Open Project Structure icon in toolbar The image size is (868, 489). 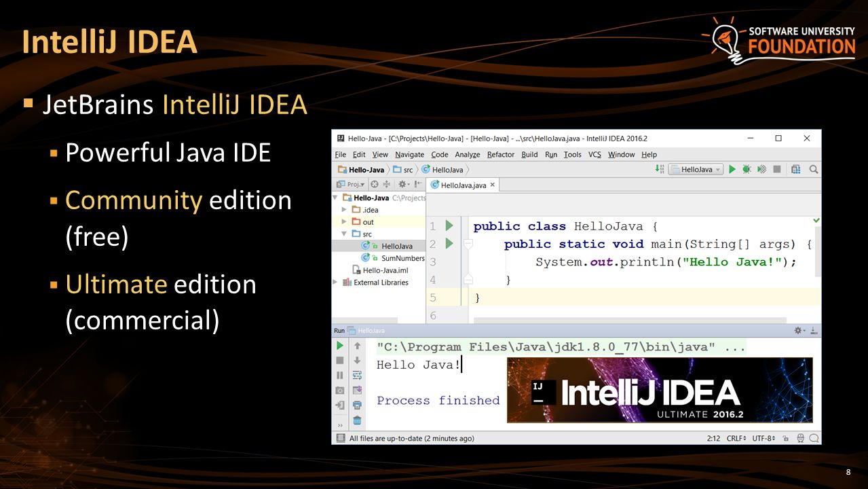[796, 169]
